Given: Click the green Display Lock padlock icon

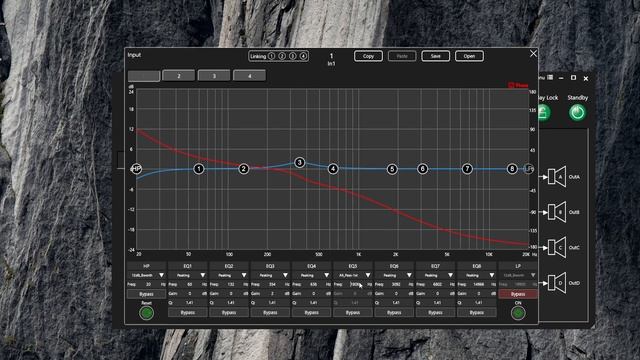Looking at the screenshot, I should (544, 112).
